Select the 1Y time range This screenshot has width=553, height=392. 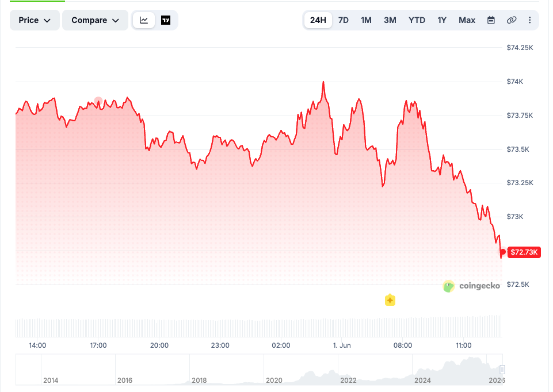pyautogui.click(x=442, y=20)
